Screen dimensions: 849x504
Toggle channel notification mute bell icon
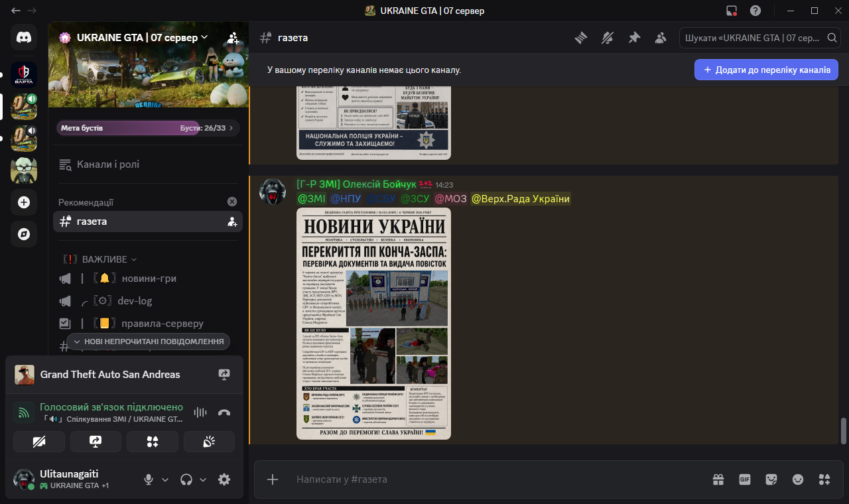608,38
